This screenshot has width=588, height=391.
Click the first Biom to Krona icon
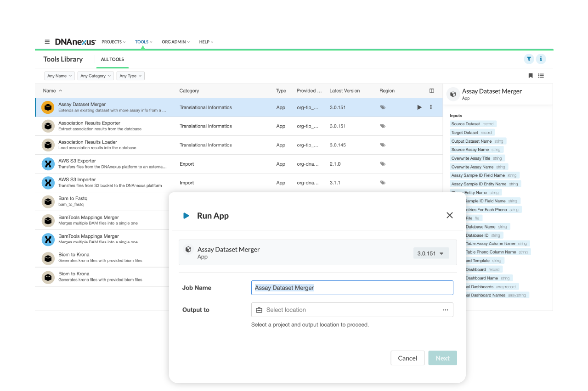[48, 258]
